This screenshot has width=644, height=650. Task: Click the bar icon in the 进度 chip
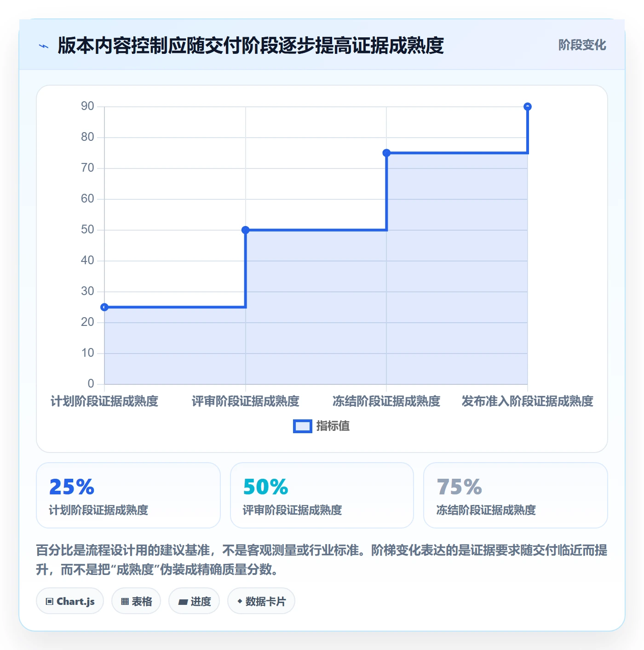point(183,602)
